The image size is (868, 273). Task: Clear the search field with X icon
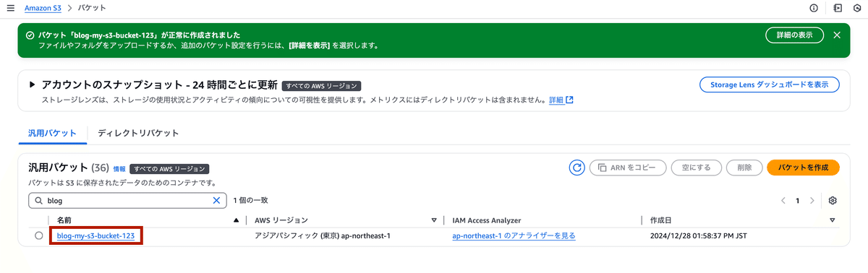coord(216,200)
